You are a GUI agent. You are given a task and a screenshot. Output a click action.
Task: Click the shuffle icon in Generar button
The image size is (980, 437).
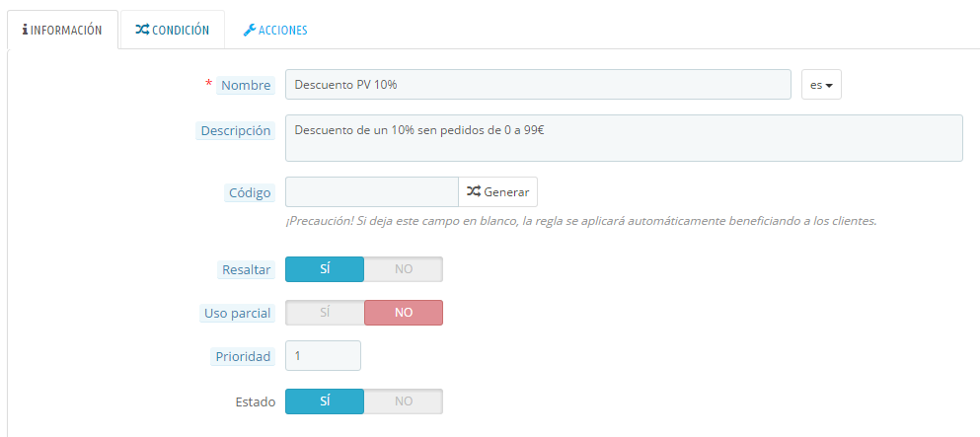click(474, 191)
